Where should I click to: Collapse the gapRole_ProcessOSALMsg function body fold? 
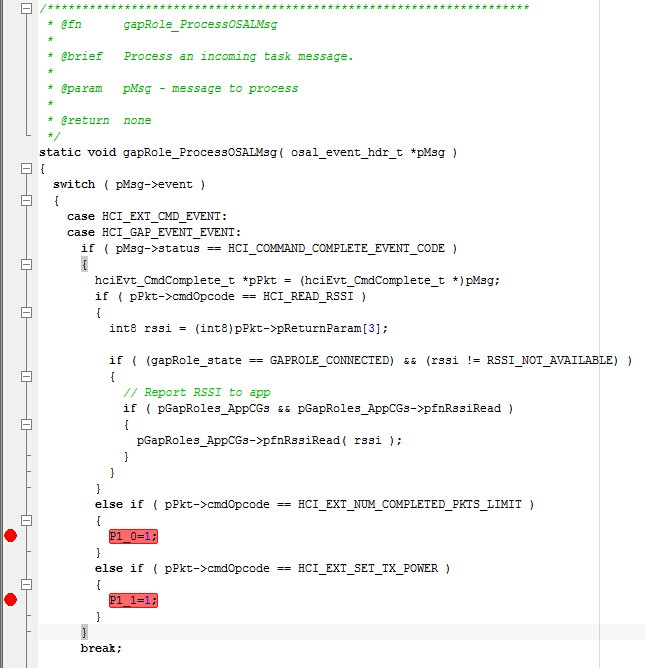click(26, 168)
